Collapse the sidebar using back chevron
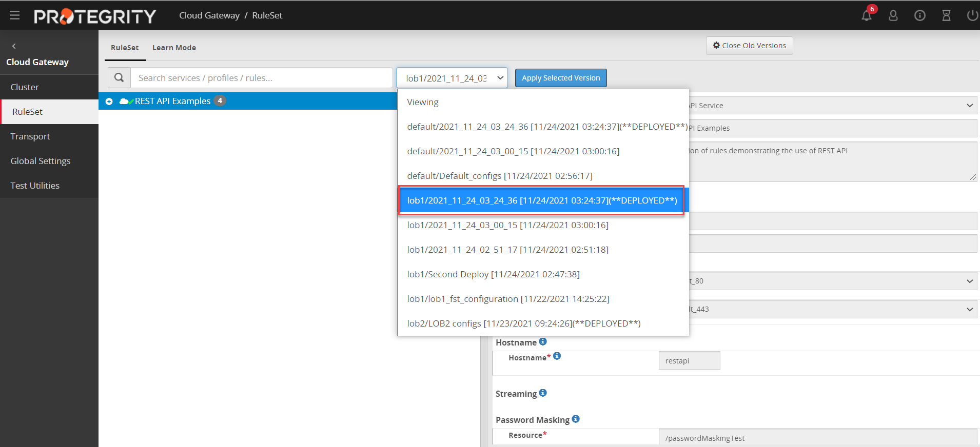 pyautogui.click(x=14, y=46)
